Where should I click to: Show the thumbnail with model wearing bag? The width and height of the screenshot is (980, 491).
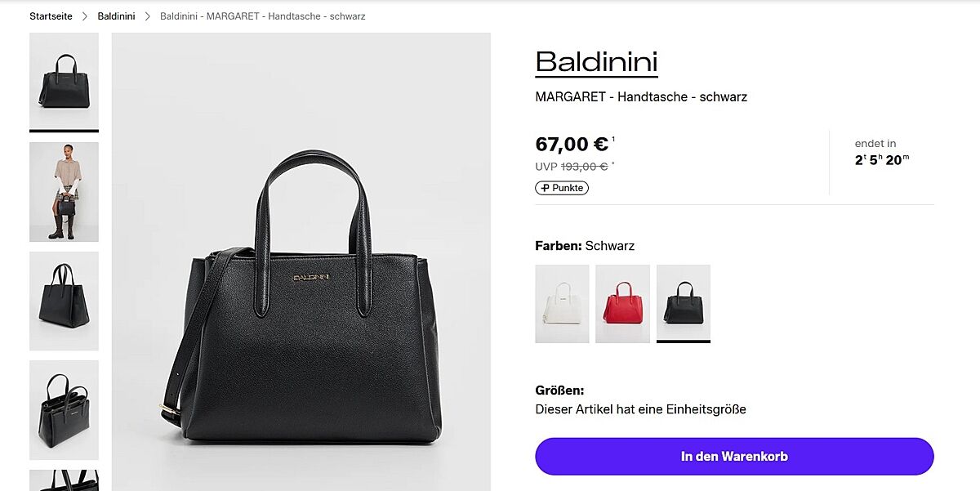pyautogui.click(x=64, y=192)
